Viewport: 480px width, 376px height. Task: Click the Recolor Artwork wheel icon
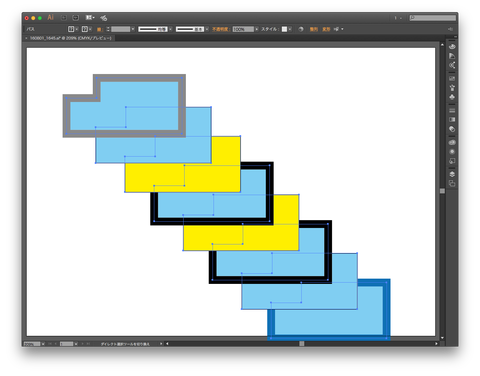[301, 29]
